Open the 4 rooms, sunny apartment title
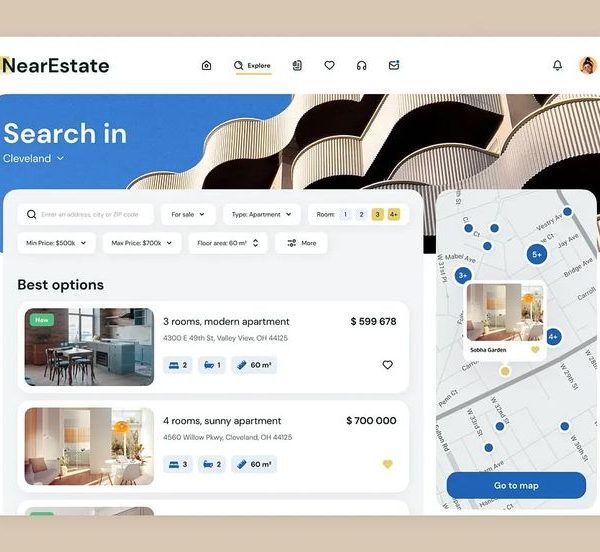This screenshot has height=552, width=600. pyautogui.click(x=222, y=421)
